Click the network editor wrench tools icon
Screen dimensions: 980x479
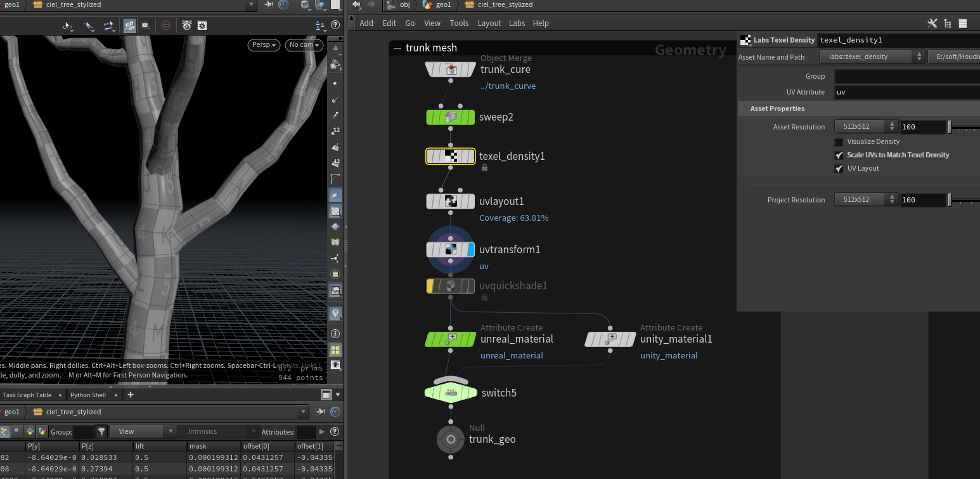coord(932,23)
